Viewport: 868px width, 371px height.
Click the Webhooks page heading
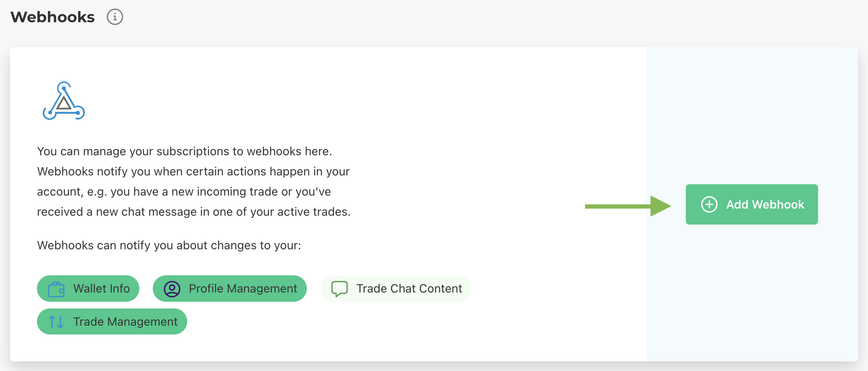(53, 17)
